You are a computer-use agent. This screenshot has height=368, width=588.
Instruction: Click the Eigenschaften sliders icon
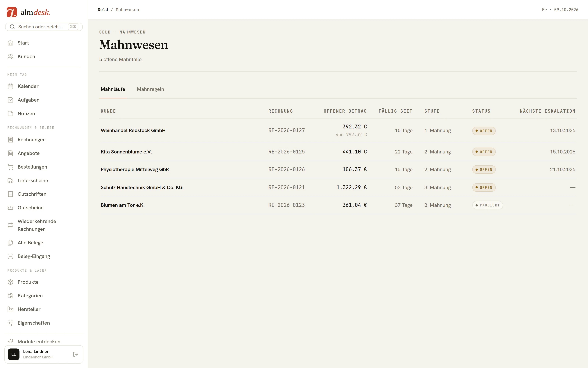pos(10,323)
